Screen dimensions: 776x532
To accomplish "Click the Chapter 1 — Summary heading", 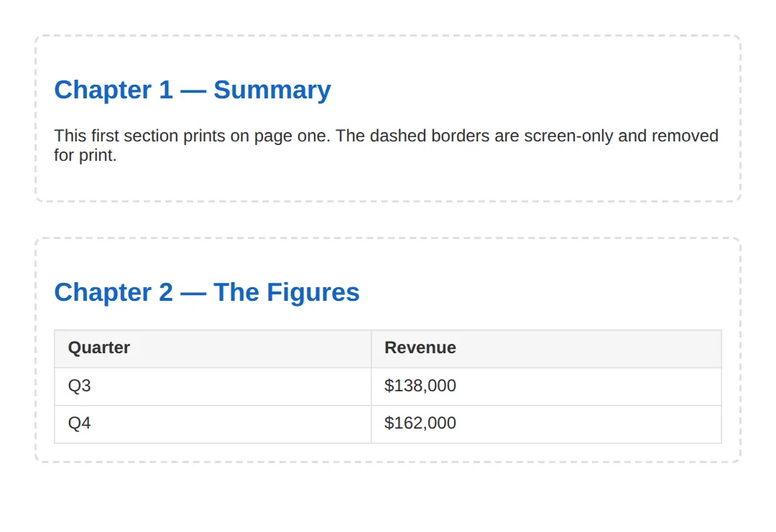I will click(193, 90).
